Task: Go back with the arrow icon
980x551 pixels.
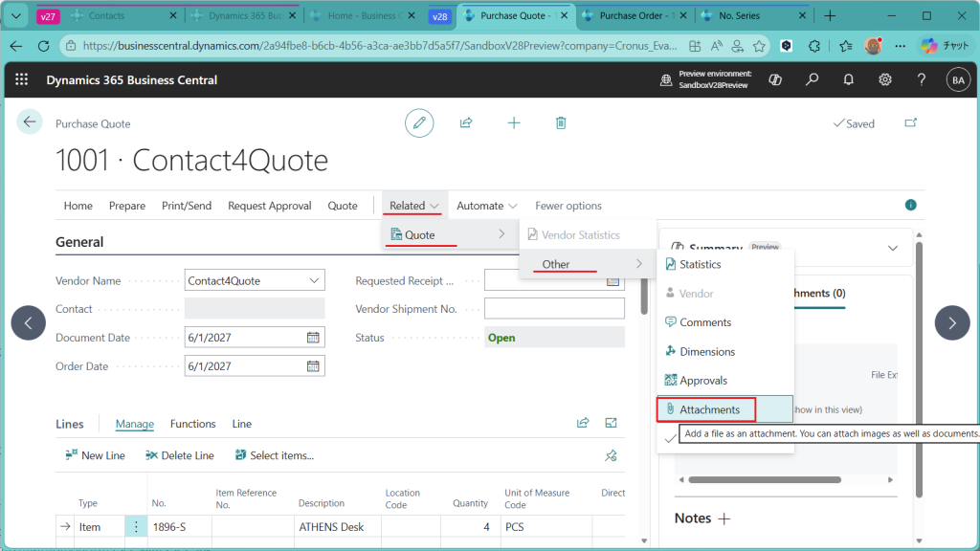Action: pos(30,121)
